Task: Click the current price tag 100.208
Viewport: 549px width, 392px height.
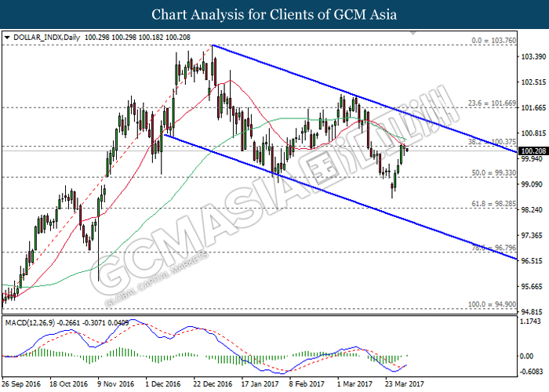Action: tap(533, 151)
